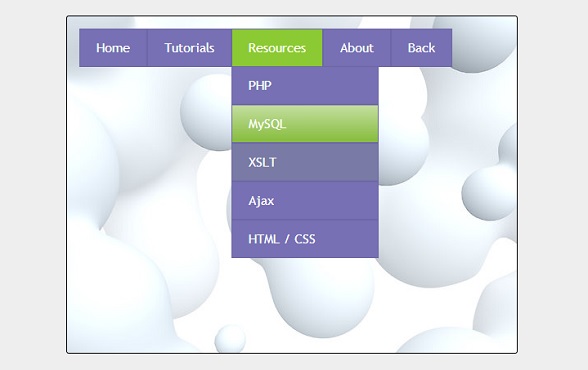Viewport: 588px width, 370px height.
Task: Click the Home link in navigation bar
Action: pos(113,48)
